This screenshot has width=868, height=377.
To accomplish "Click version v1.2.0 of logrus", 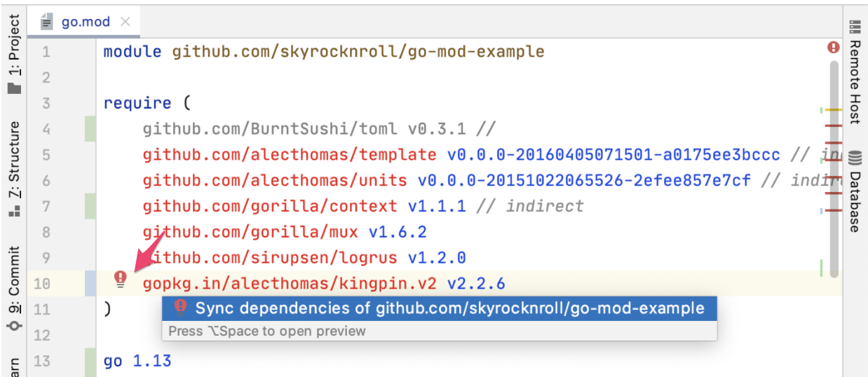I will (x=437, y=258).
